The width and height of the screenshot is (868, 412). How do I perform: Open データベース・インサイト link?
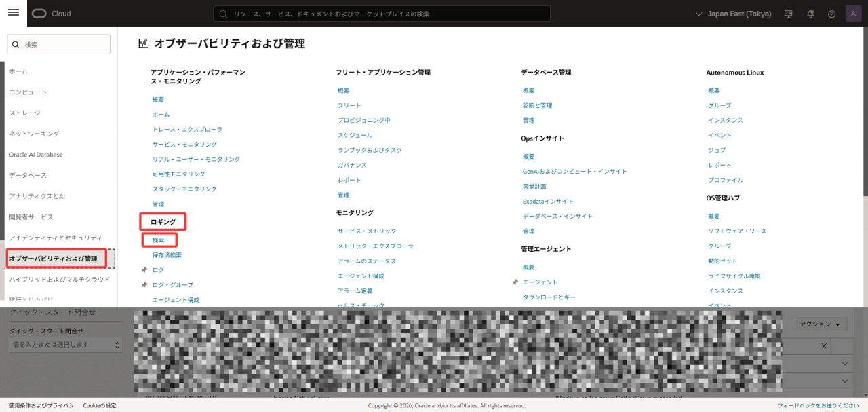tap(557, 217)
